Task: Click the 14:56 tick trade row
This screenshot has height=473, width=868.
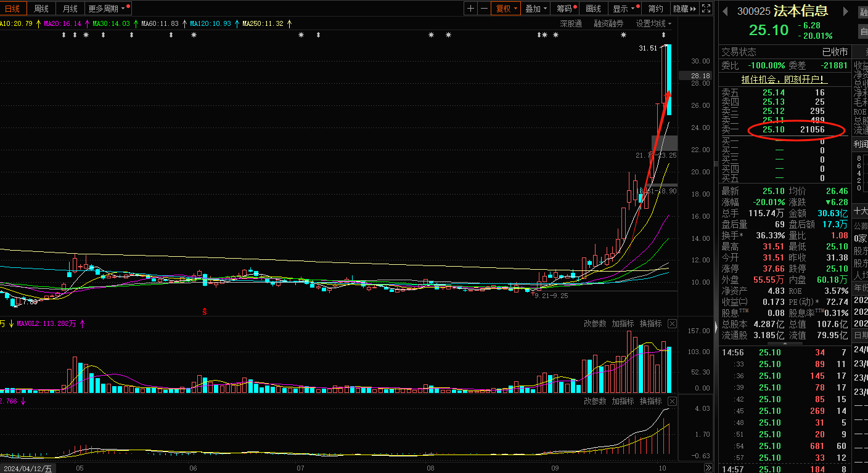Action: point(784,352)
